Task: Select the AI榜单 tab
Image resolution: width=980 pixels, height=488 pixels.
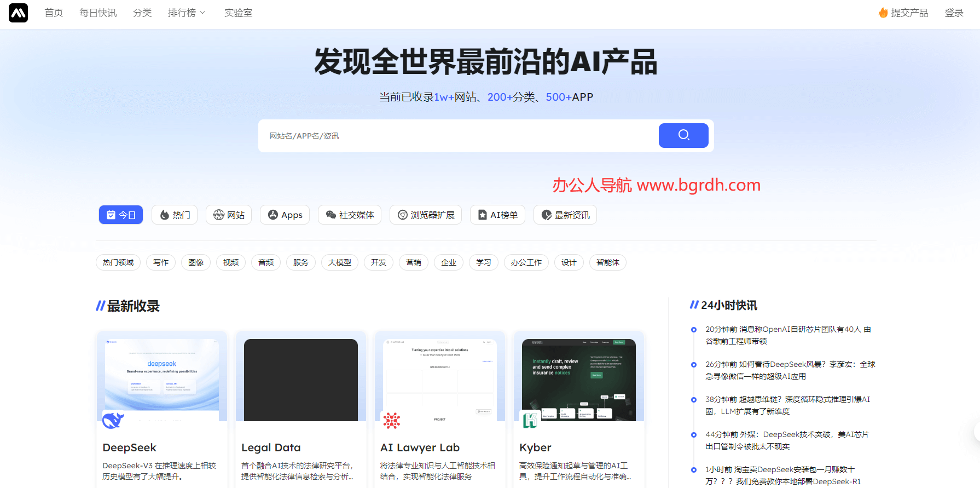Action: pos(497,215)
